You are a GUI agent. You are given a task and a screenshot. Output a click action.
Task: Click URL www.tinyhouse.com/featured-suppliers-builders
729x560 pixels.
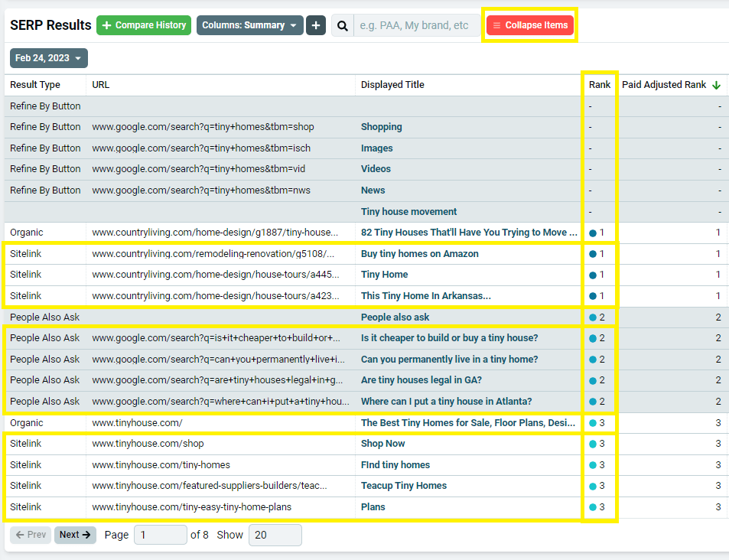(x=210, y=486)
